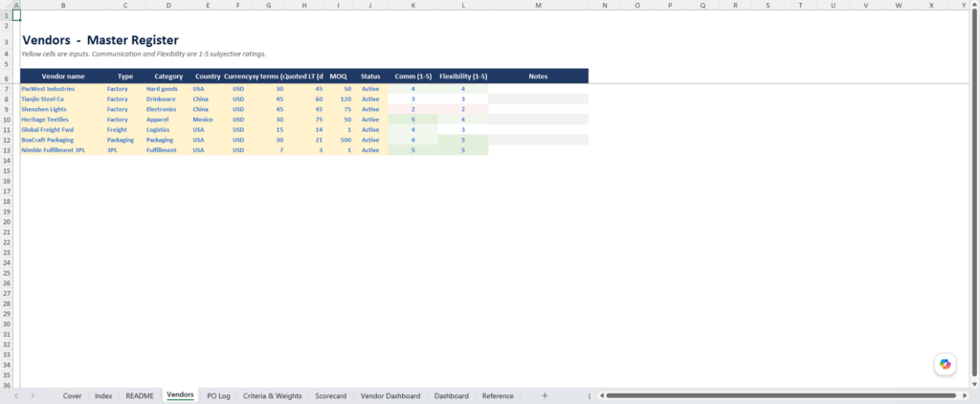Click the Electronics category cell
Image resolution: width=980 pixels, height=404 pixels.
pos(168,109)
